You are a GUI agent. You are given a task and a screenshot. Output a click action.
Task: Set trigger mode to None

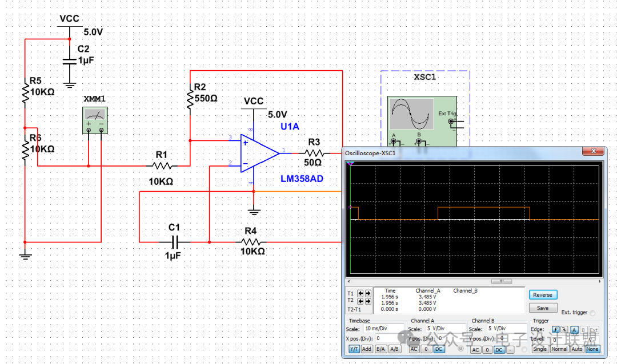point(592,349)
